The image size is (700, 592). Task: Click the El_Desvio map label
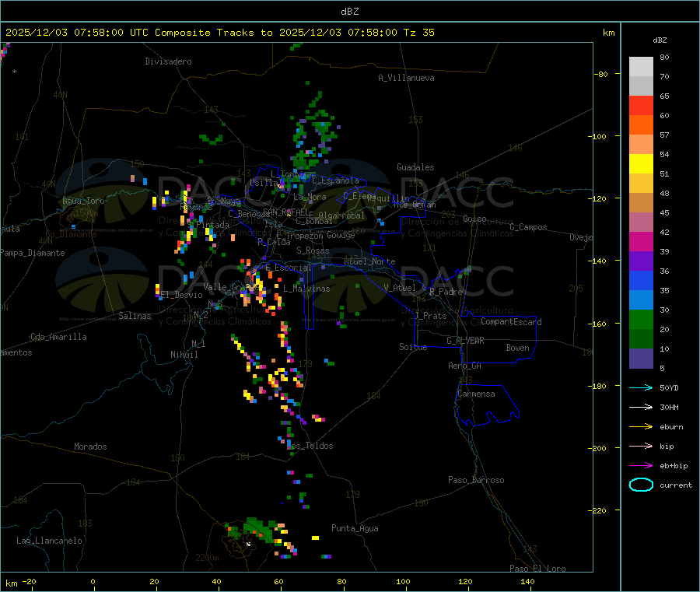pyautogui.click(x=182, y=295)
